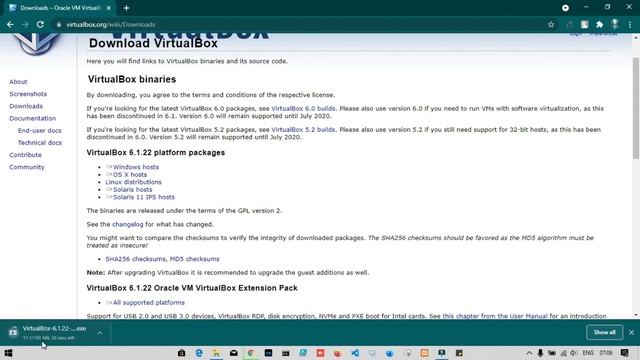Switch the ENG input language

tap(588, 353)
